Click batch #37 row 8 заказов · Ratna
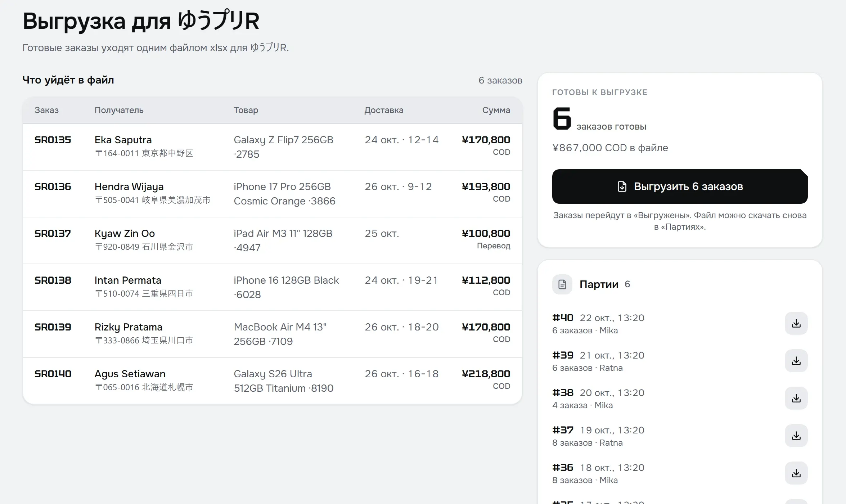This screenshot has height=504, width=846. (x=588, y=443)
